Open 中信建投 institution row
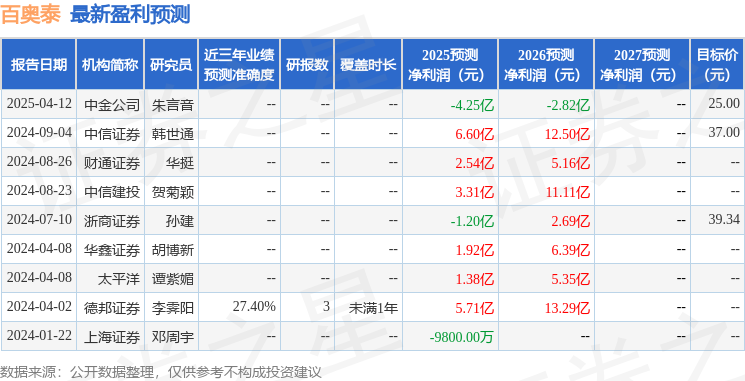Image resolution: width=745 pixels, height=381 pixels. pyautogui.click(x=112, y=192)
